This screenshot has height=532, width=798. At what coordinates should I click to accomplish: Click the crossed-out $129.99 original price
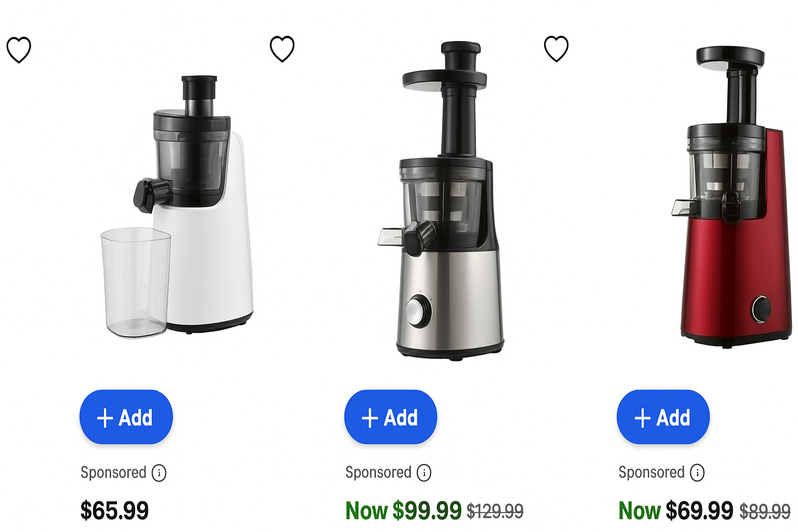coord(495,512)
